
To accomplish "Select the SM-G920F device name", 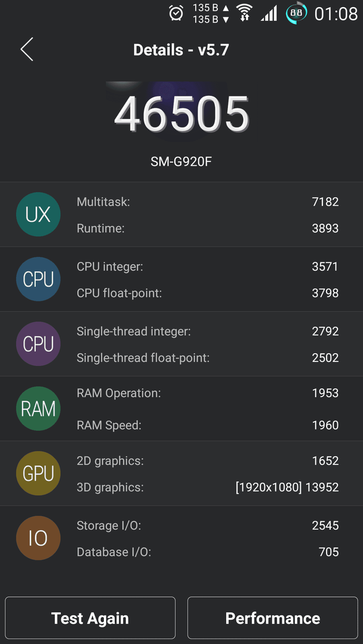I will 181,162.
